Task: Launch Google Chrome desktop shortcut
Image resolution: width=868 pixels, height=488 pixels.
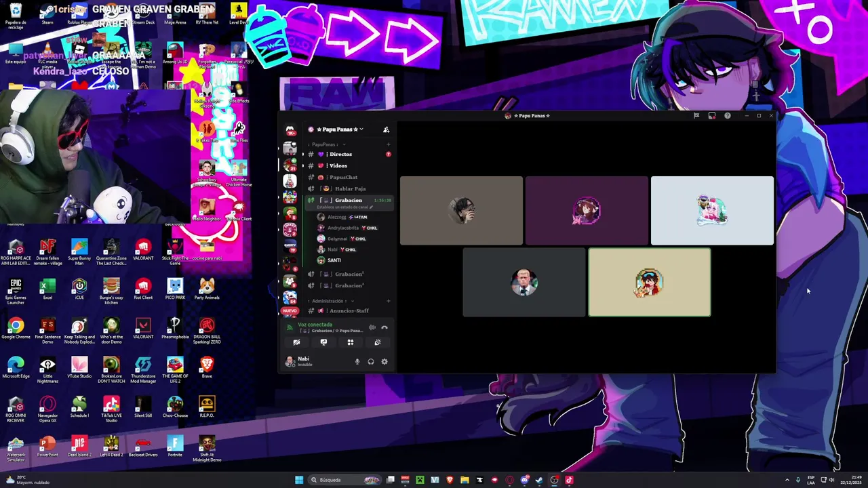Action: click(x=16, y=329)
